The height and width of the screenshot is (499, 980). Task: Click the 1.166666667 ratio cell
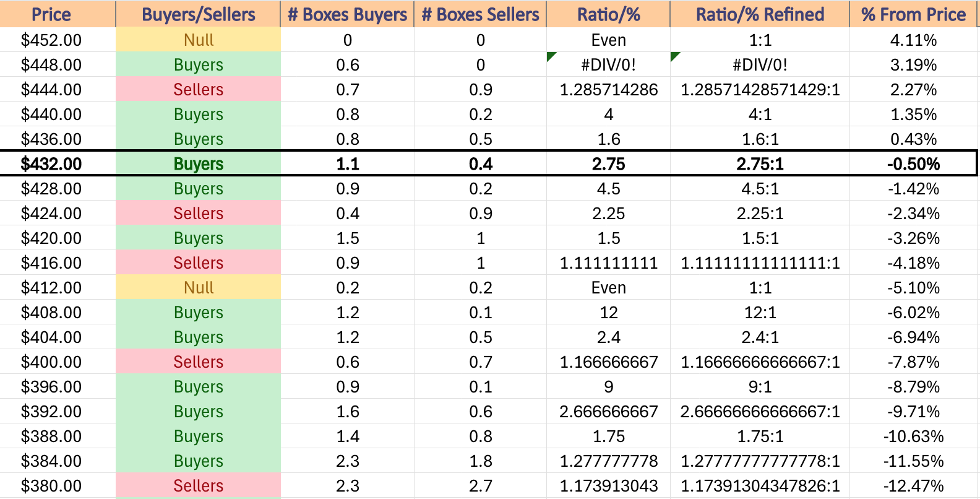click(x=608, y=362)
